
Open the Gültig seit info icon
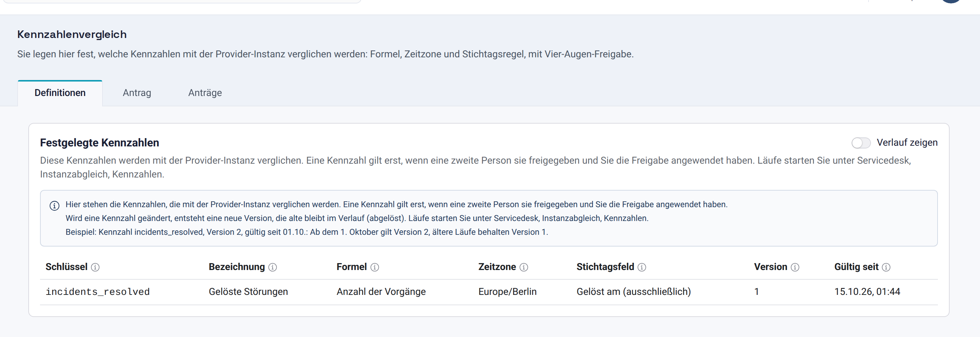886,267
